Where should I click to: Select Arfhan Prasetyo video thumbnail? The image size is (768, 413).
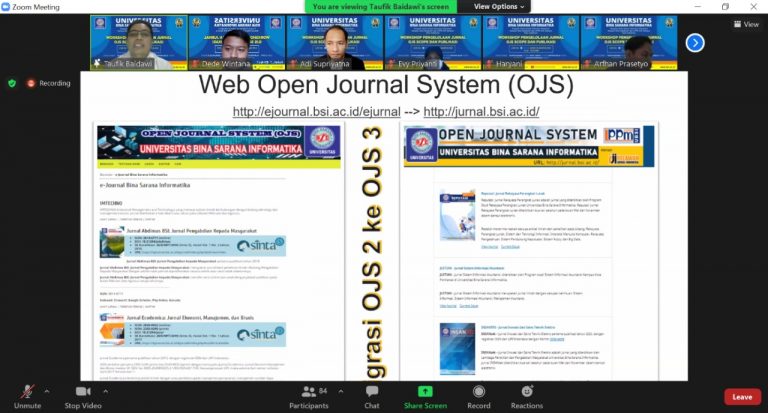click(x=629, y=43)
